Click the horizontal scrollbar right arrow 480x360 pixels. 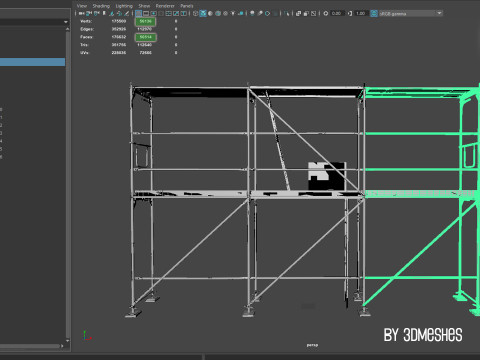(x=62, y=346)
